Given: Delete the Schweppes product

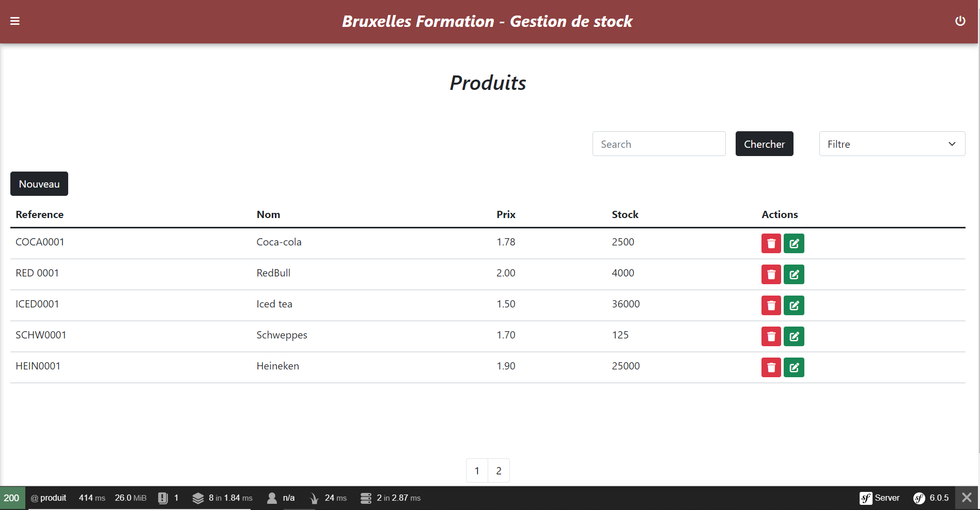Looking at the screenshot, I should pos(771,336).
